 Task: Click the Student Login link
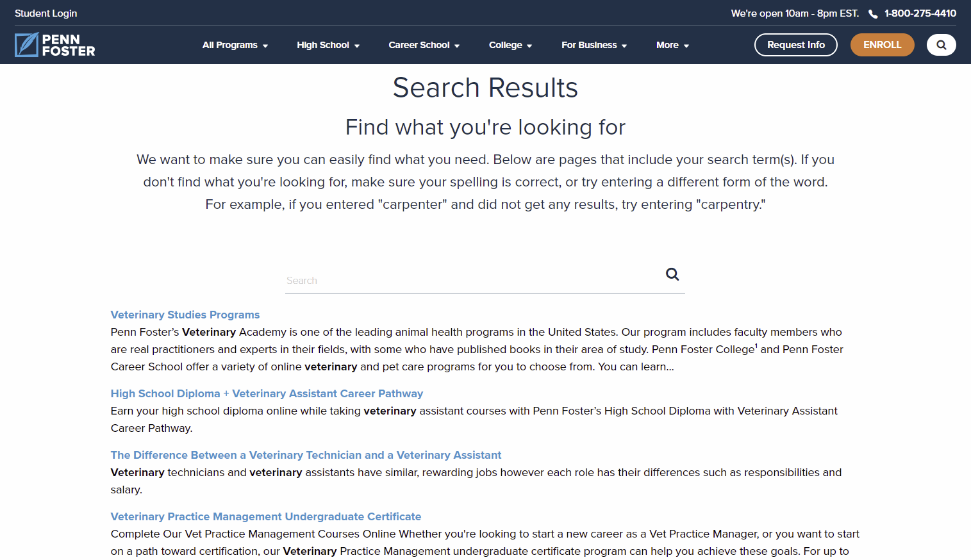pos(46,13)
